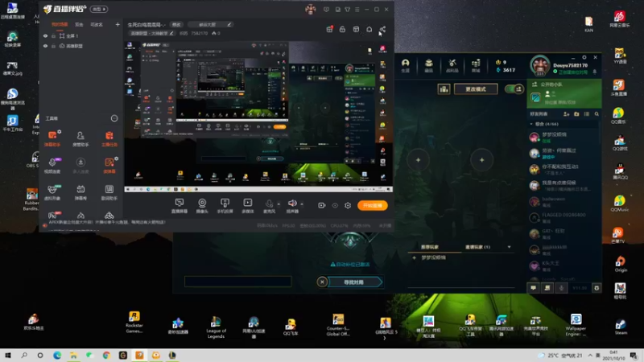The height and width of the screenshot is (362, 644).
Task: Expand the hidden icons chevron in system tray
Action: tap(590, 355)
